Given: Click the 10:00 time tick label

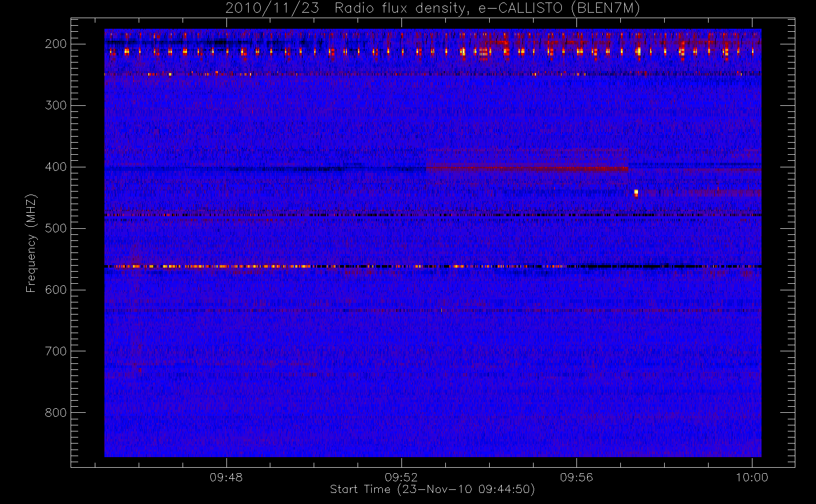Looking at the screenshot, I should pos(752,477).
